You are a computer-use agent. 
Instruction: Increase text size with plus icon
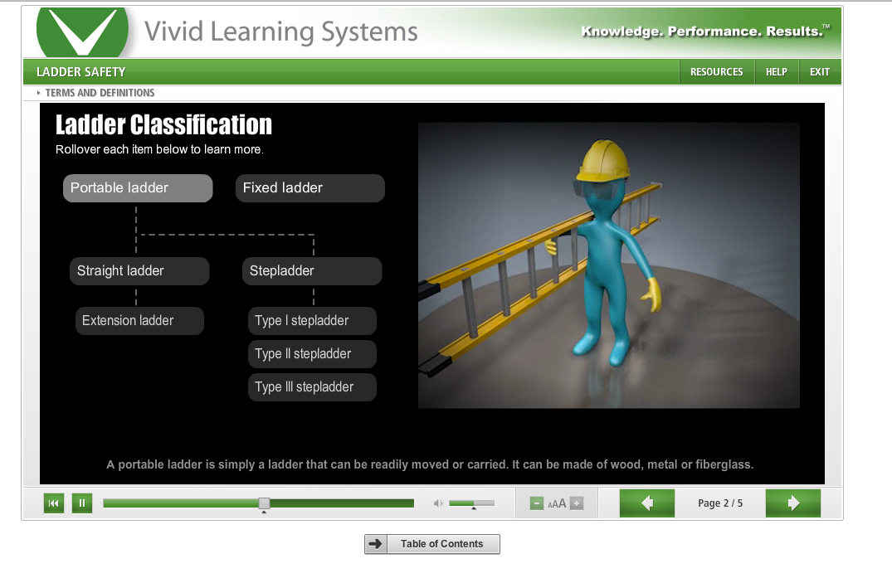[577, 503]
